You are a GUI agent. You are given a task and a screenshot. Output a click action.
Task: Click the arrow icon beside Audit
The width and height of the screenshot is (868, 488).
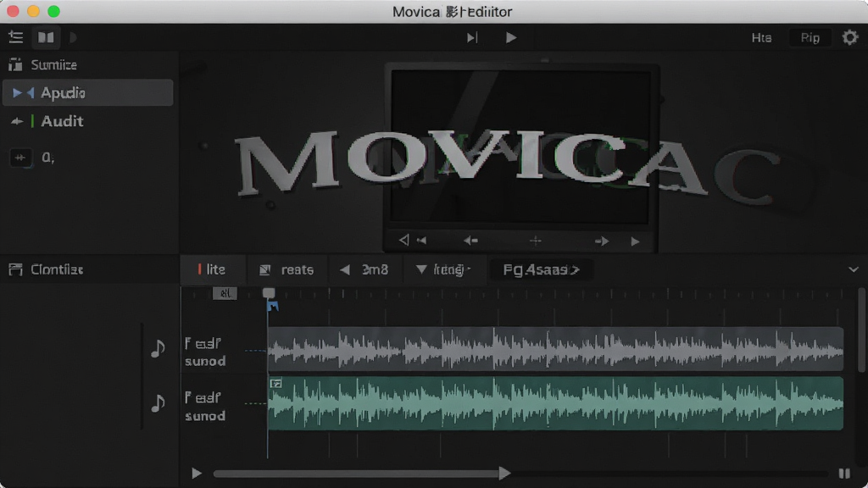point(17,121)
